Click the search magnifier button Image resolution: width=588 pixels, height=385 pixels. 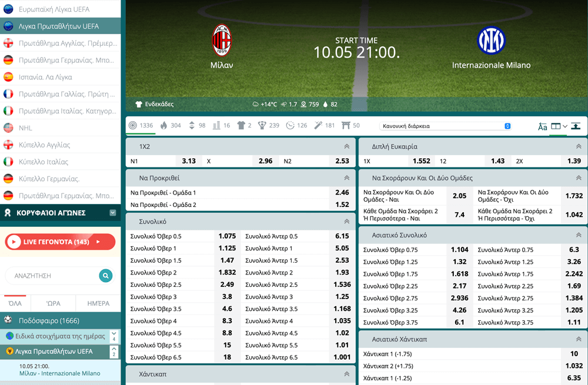pos(105,275)
